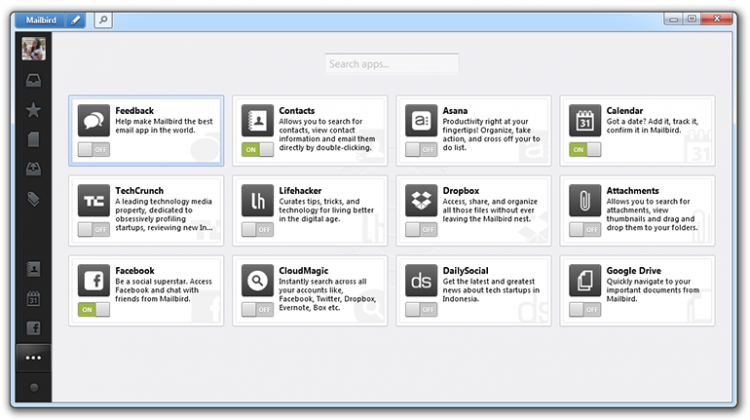Image resolution: width=750 pixels, height=420 pixels.
Task: Switch on the Lifehacker toggle
Action: (x=257, y=230)
